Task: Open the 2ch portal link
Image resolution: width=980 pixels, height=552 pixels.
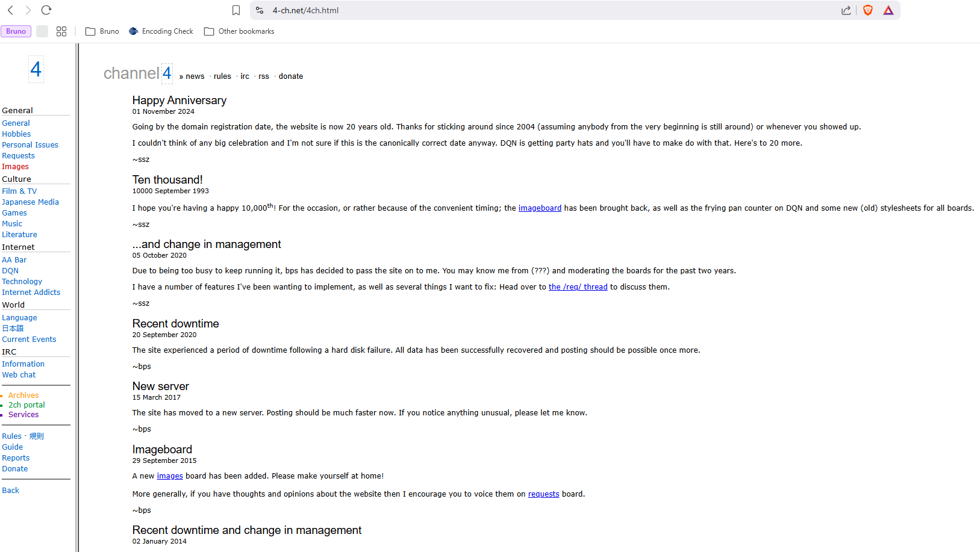Action: click(x=27, y=405)
